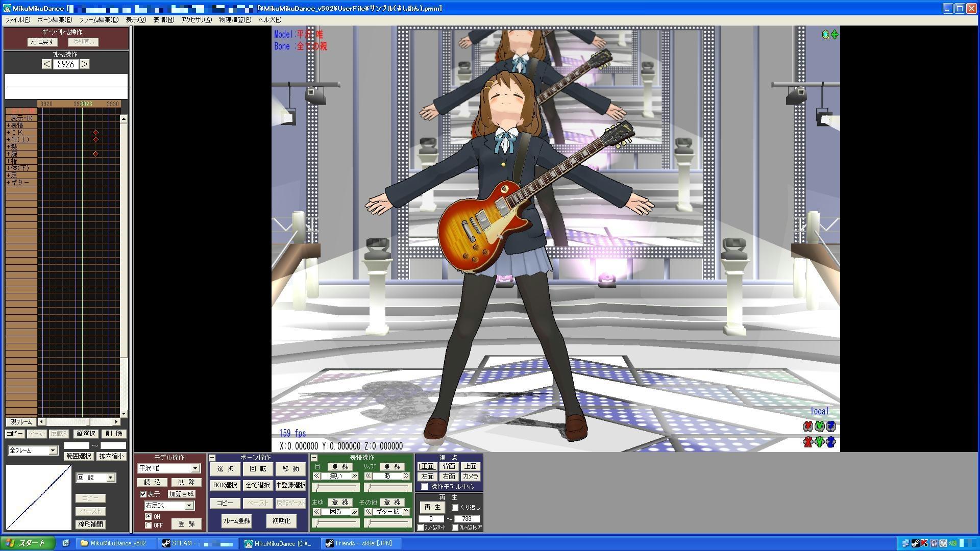
Task: Toggle the くり返し repeat checkbox
Action: pos(455,508)
